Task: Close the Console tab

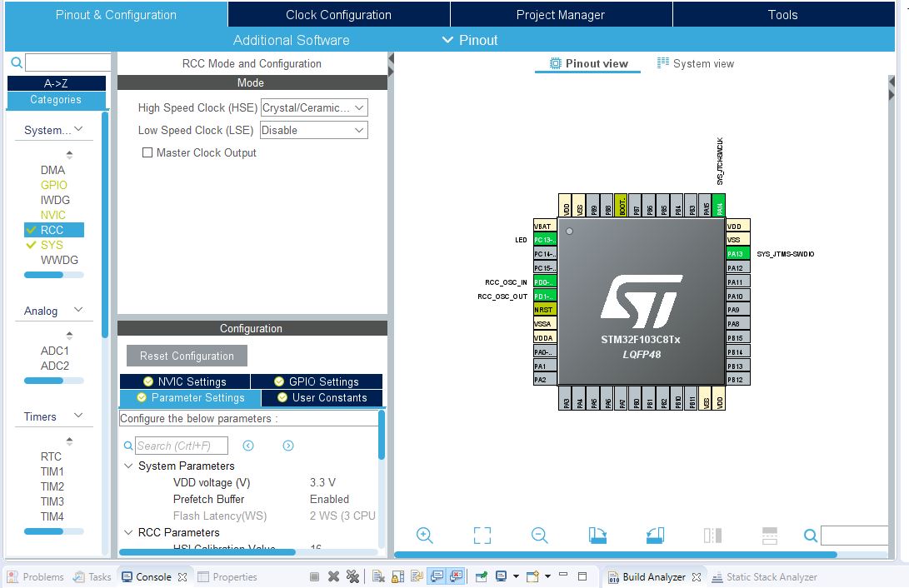Action: pyautogui.click(x=182, y=577)
